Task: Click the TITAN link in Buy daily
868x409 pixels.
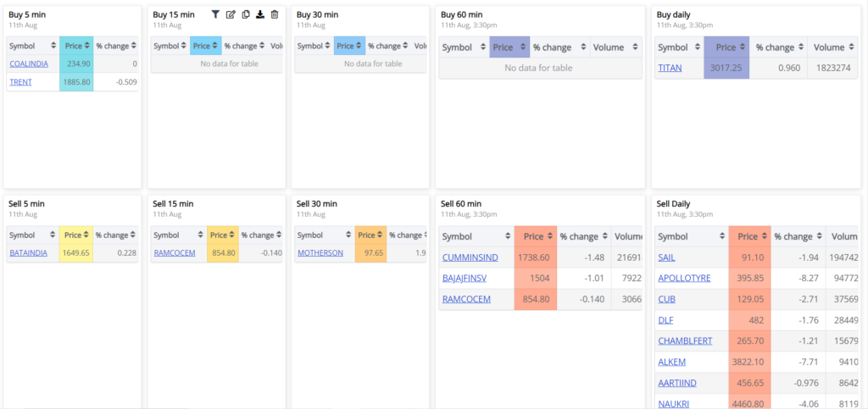Action: tap(669, 68)
